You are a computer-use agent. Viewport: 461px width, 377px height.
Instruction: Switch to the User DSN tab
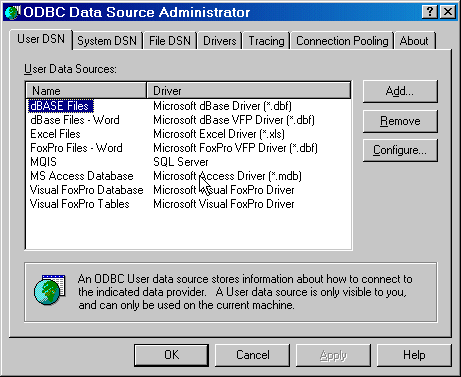pos(41,39)
